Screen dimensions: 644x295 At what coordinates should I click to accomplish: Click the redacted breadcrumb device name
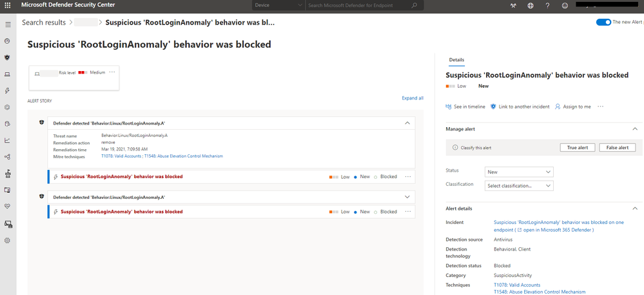click(x=86, y=23)
